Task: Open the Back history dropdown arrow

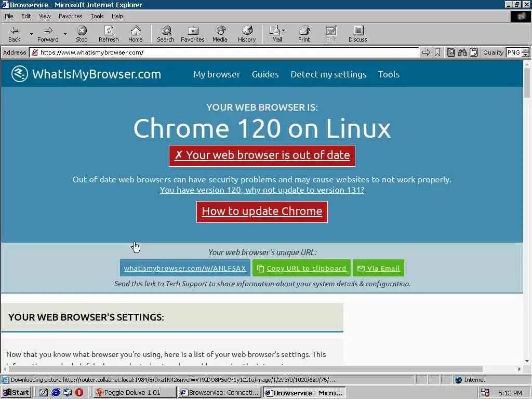Action: coord(31,34)
